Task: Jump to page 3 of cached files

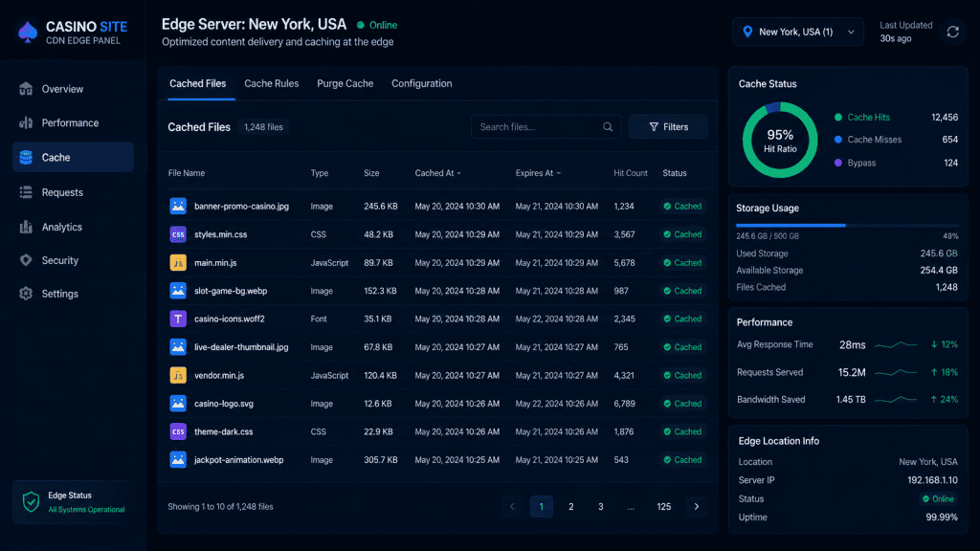Action: 601,507
